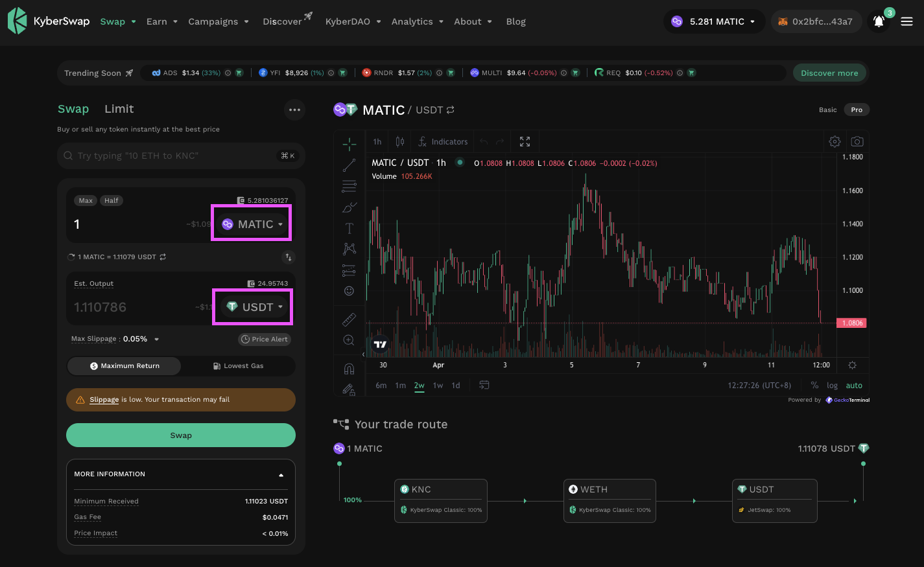This screenshot has width=924, height=567.
Task: Open the Analytics menu
Action: (417, 21)
